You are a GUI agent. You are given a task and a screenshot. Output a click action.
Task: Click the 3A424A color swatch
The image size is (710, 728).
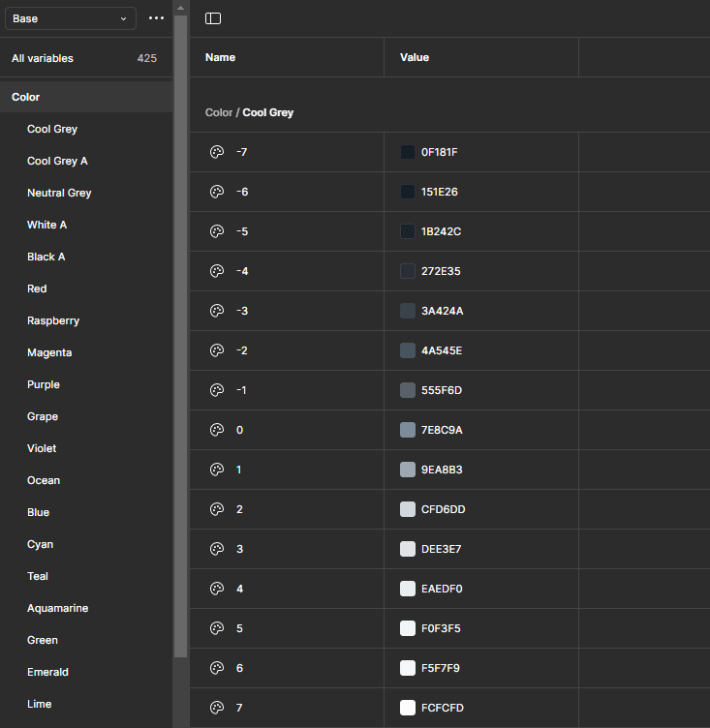click(408, 311)
